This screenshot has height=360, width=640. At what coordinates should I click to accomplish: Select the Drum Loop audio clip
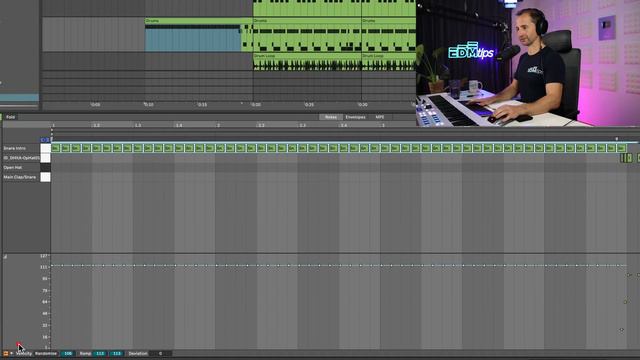(307, 62)
